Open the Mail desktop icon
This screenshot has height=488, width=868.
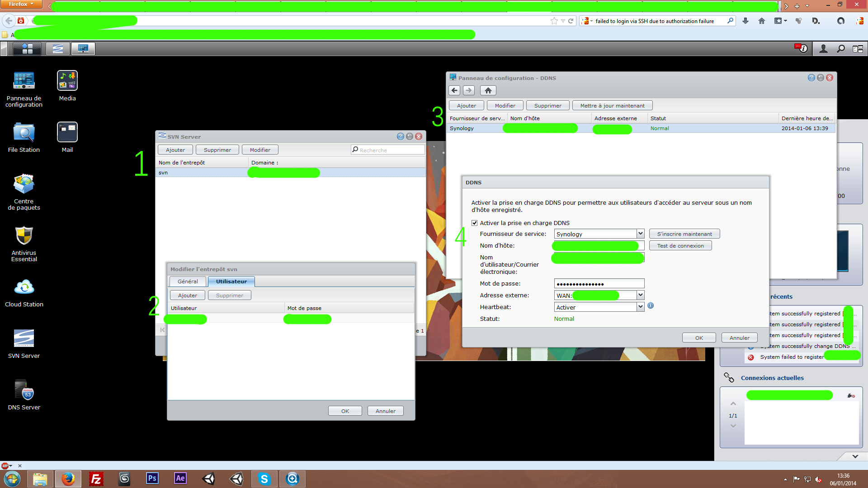click(x=67, y=138)
